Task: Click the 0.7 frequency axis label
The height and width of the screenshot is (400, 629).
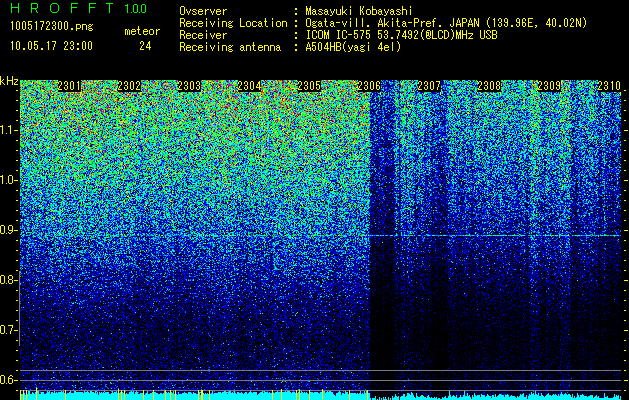Action: point(8,330)
